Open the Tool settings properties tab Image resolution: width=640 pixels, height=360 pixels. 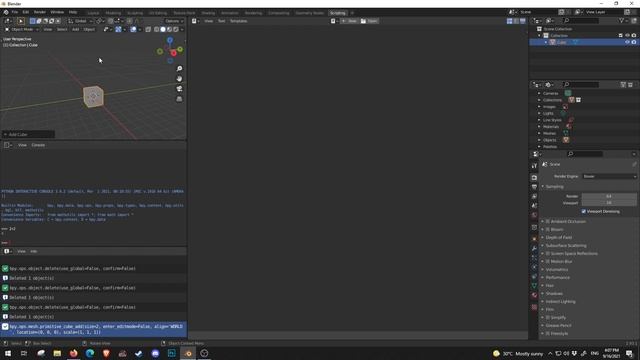coord(534,166)
